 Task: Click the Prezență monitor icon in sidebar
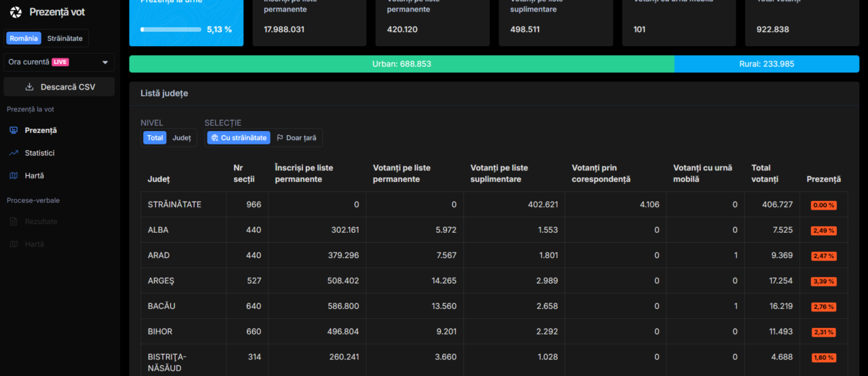(14, 130)
